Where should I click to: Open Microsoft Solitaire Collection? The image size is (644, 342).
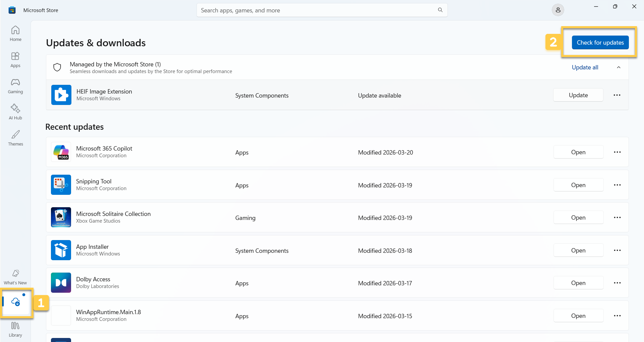(x=578, y=218)
